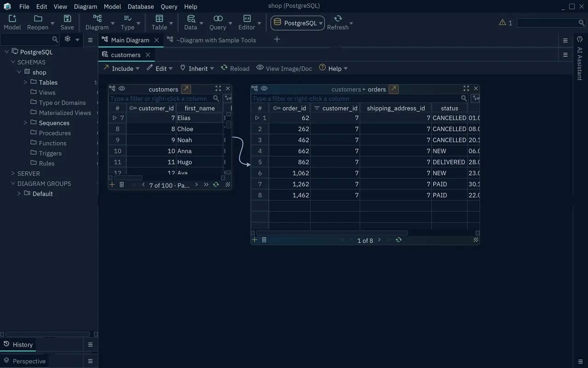Maximize the customers table frame
588x368 pixels.
click(x=218, y=88)
